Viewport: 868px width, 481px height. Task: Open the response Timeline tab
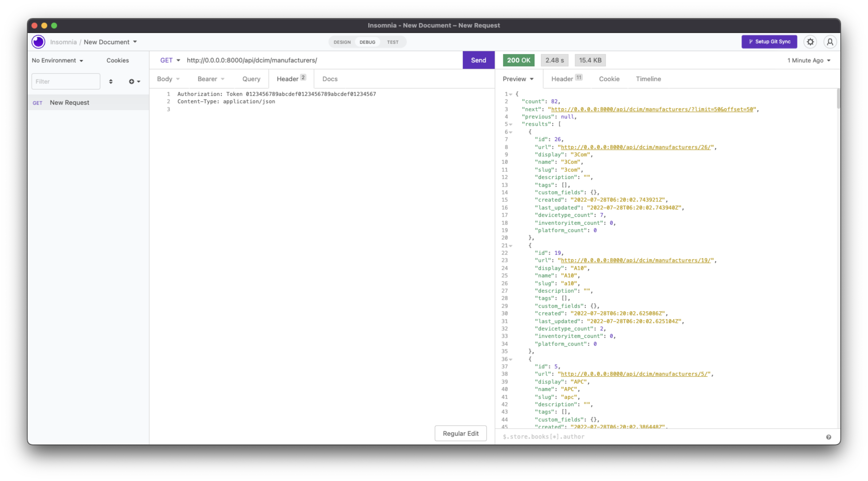point(648,79)
